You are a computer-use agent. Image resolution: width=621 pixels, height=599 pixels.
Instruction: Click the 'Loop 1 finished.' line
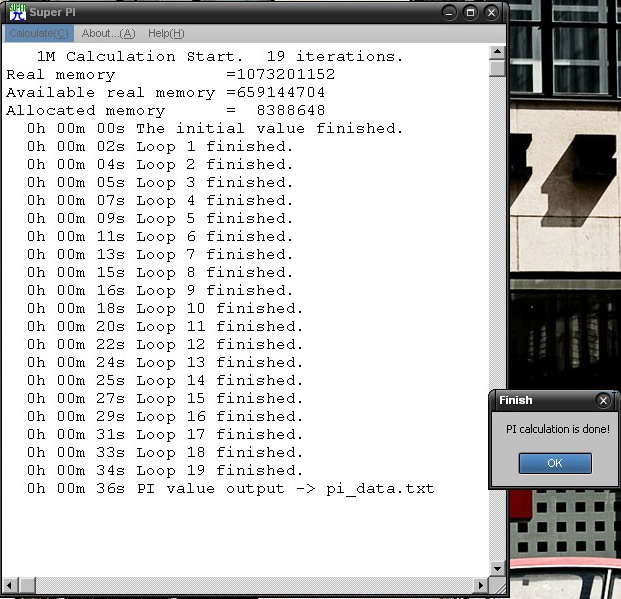pyautogui.click(x=160, y=147)
